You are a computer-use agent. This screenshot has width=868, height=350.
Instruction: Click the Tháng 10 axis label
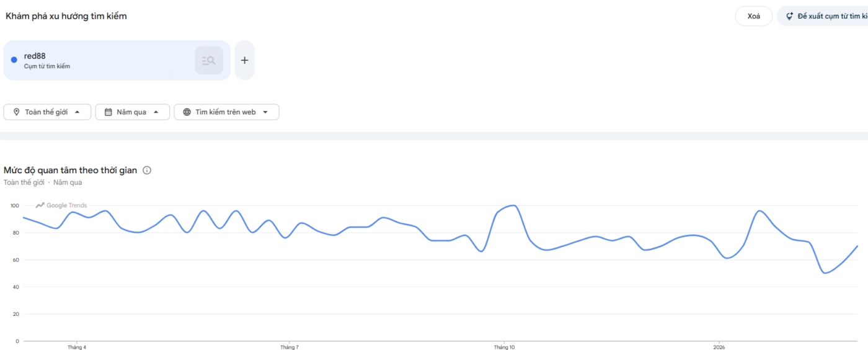[504, 347]
